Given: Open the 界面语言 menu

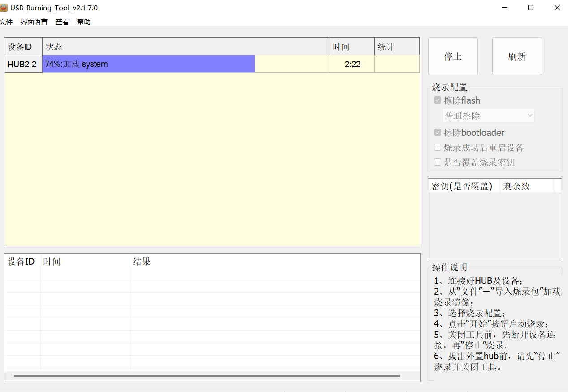Looking at the screenshot, I should point(34,22).
